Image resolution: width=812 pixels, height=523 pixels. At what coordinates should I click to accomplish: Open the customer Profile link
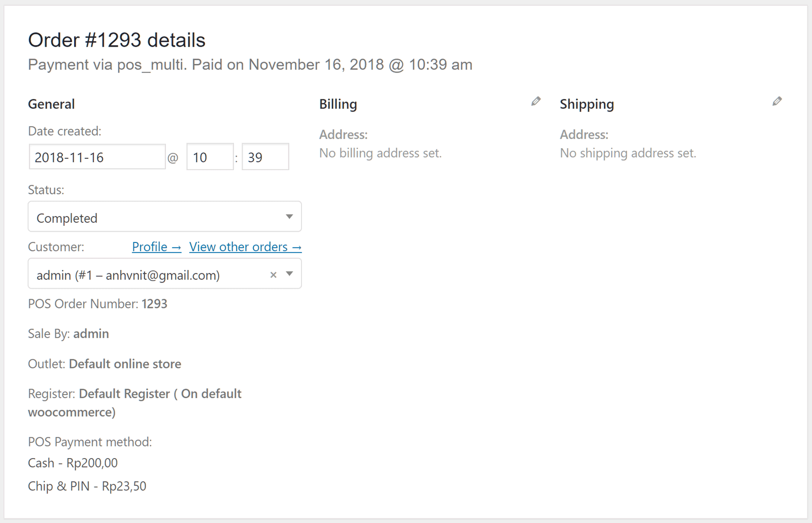156,247
